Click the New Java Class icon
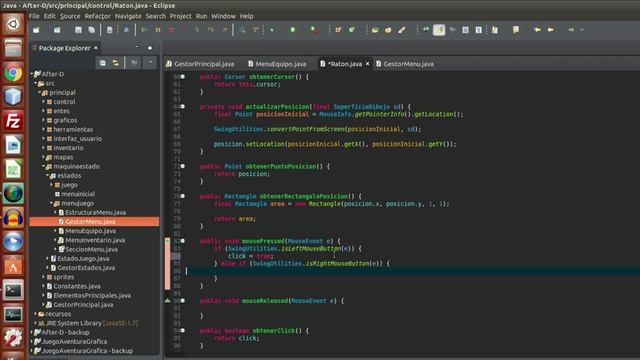Image resolution: width=640 pixels, height=360 pixels. (351, 30)
